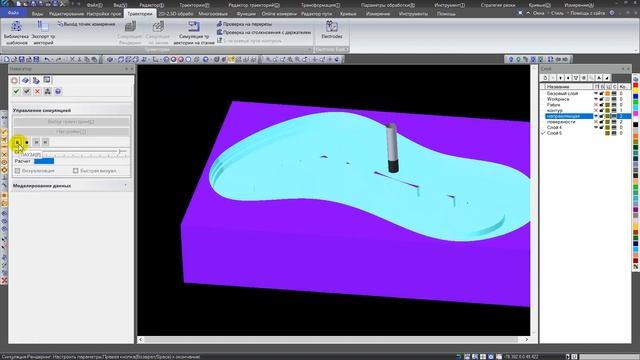This screenshot has height=360, width=640.
Task: Toggle the Быстрая визуал. checkbox
Action: coord(76,171)
